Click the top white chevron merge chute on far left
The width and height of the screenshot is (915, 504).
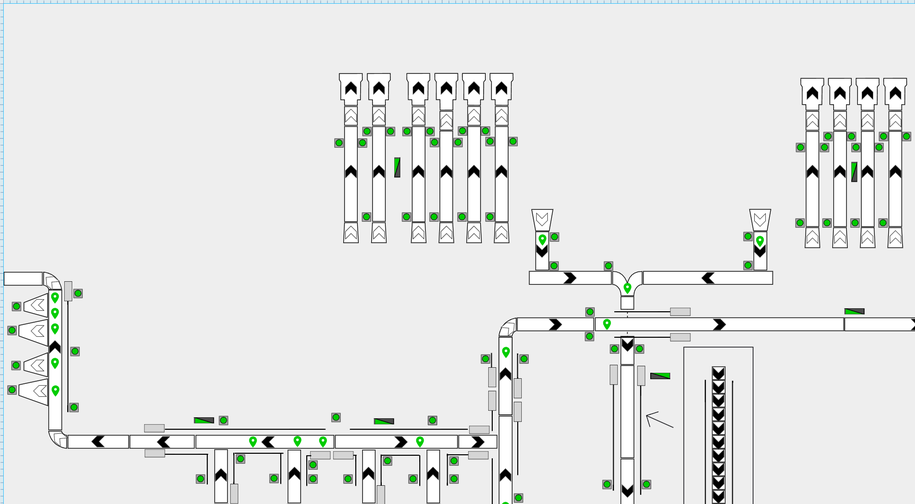(x=35, y=305)
